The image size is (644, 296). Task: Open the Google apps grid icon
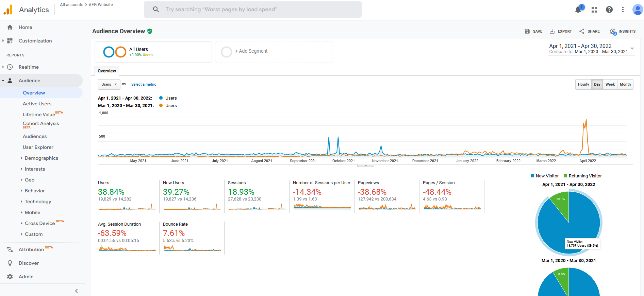(594, 10)
